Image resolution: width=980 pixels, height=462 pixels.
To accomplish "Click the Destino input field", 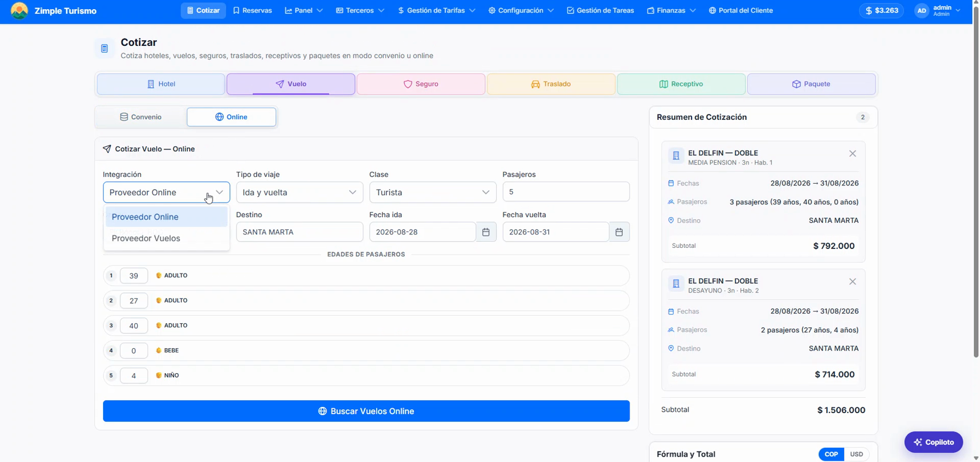I will pyautogui.click(x=300, y=232).
